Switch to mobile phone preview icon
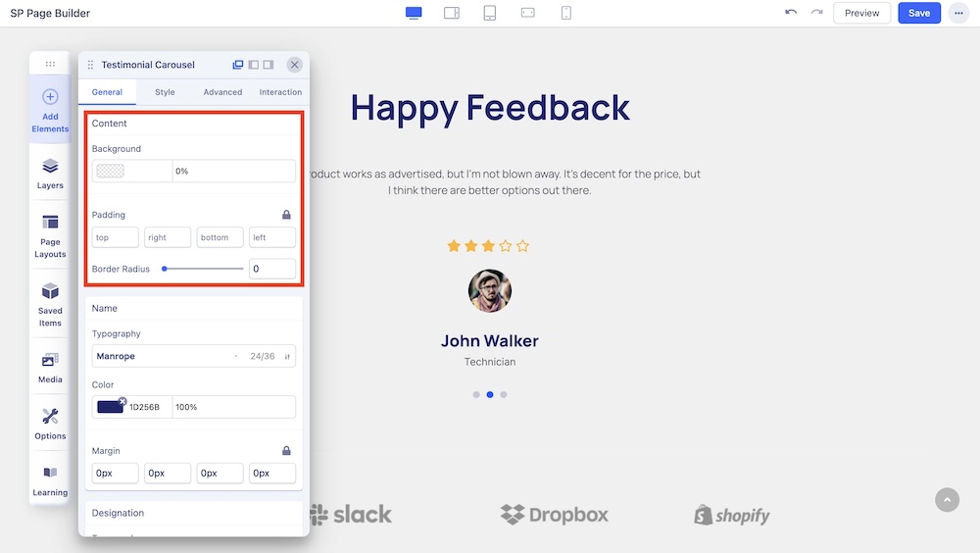Viewport: 980px width, 553px height. (566, 13)
